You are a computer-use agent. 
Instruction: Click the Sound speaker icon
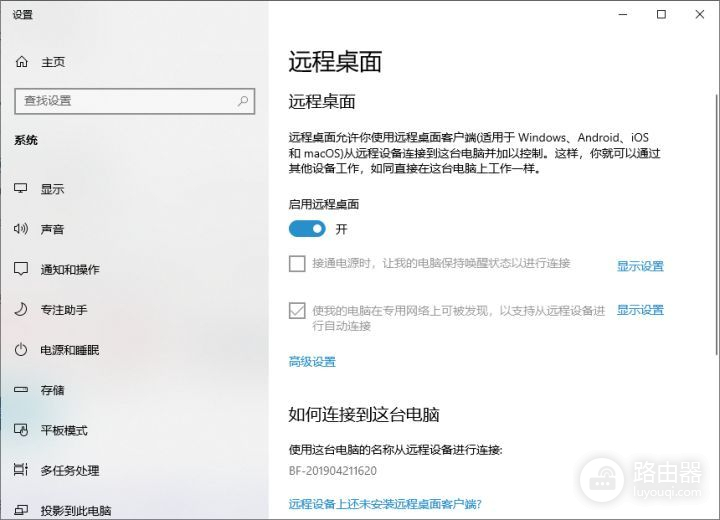click(x=21, y=229)
